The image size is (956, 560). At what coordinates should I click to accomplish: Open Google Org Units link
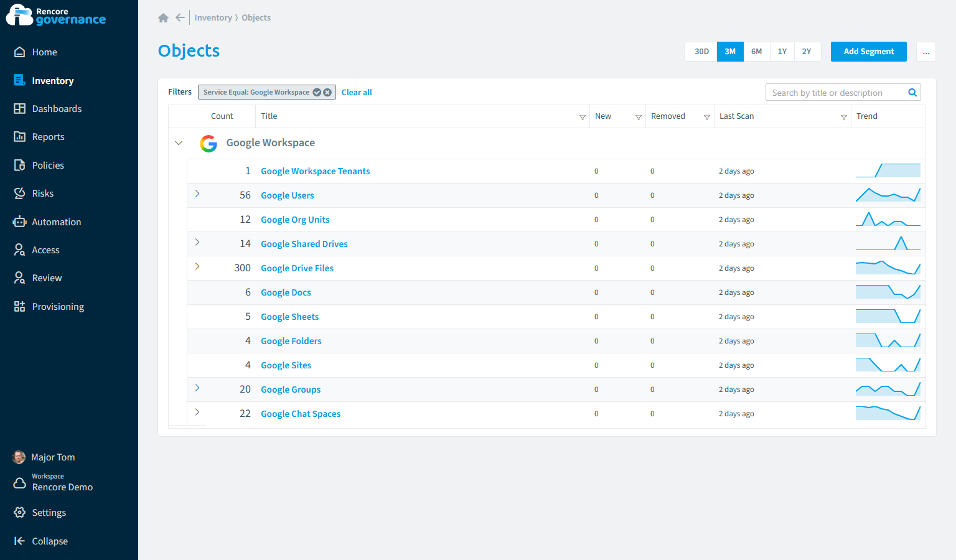click(x=295, y=220)
